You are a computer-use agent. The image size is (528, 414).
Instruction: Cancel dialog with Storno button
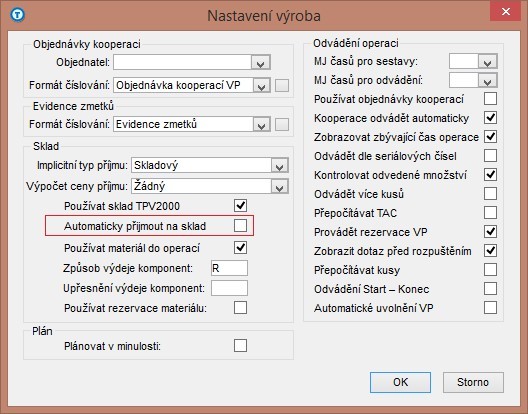coord(473,382)
